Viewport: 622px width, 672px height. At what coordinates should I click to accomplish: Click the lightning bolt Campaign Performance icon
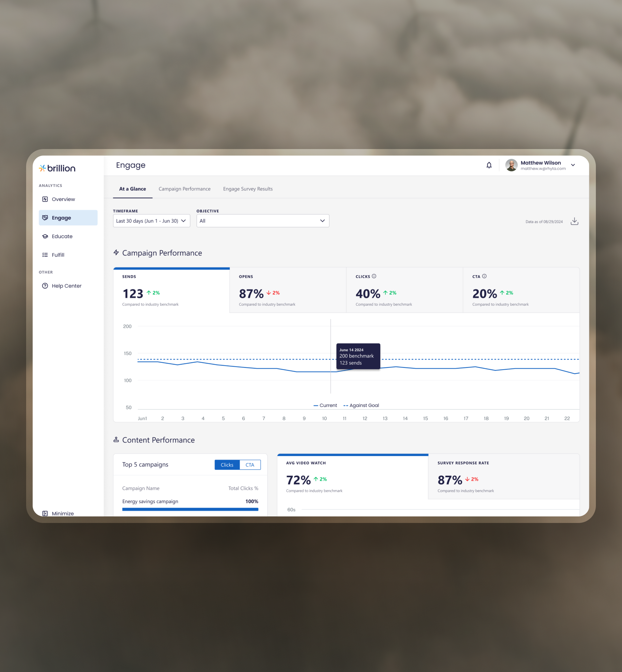click(x=116, y=253)
